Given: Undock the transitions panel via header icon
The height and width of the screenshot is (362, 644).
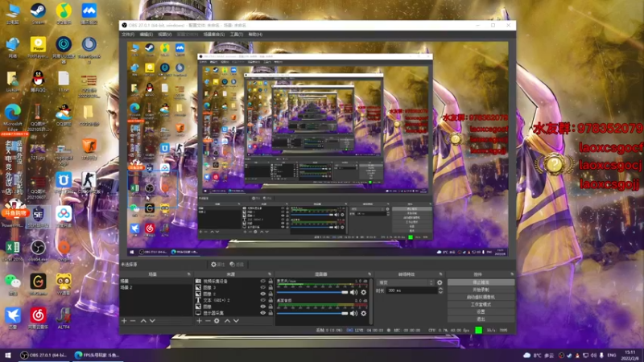Looking at the screenshot, I should click(440, 274).
